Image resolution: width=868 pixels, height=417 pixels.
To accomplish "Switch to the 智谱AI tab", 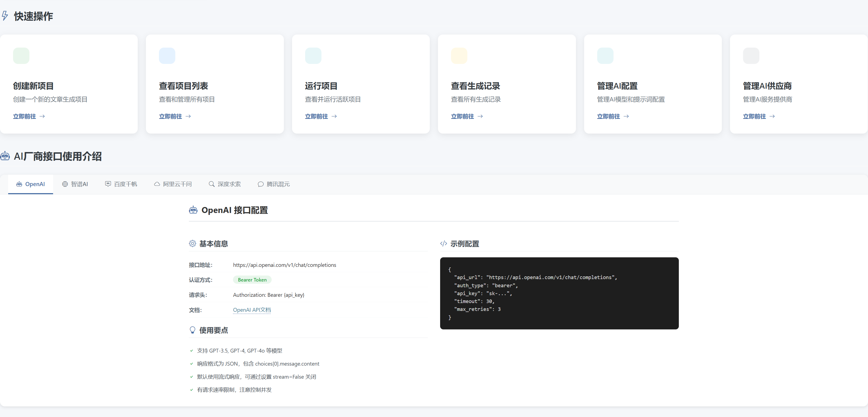I will (75, 184).
